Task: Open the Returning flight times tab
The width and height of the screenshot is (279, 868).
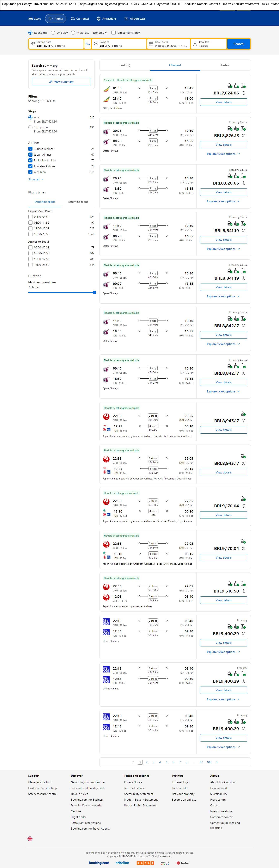Action: 78,202
